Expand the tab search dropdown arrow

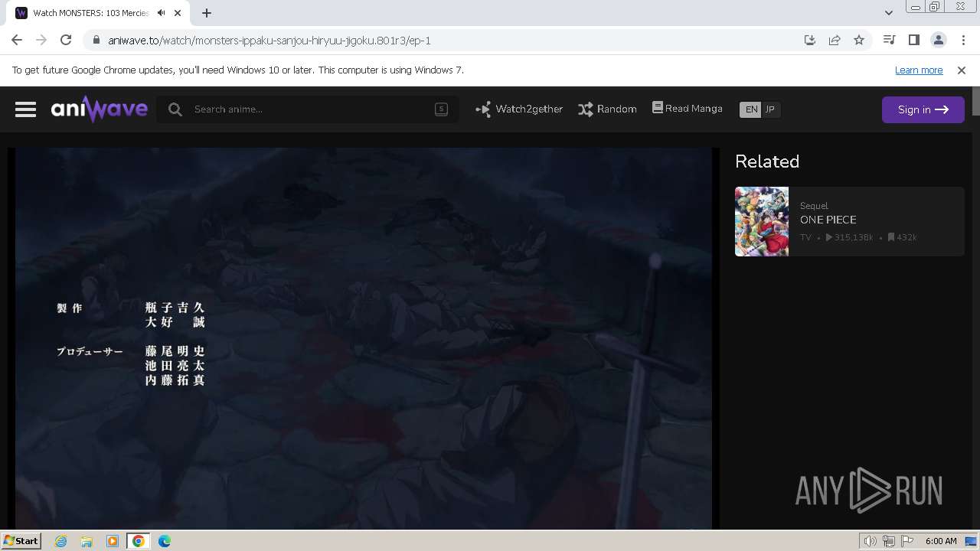(x=888, y=13)
